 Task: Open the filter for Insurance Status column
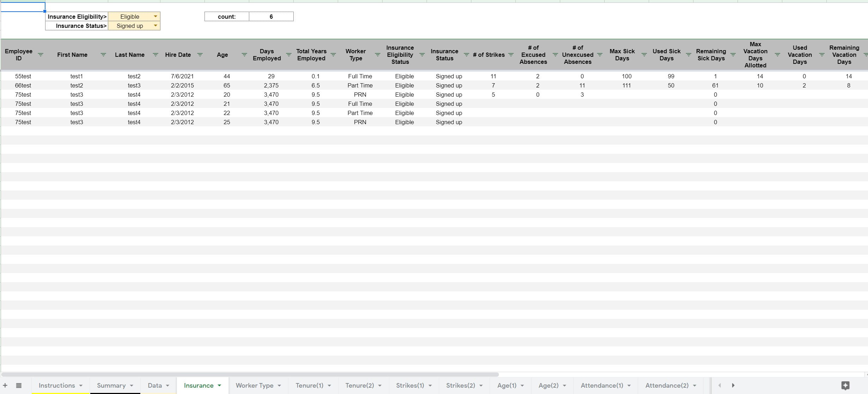[x=467, y=55]
